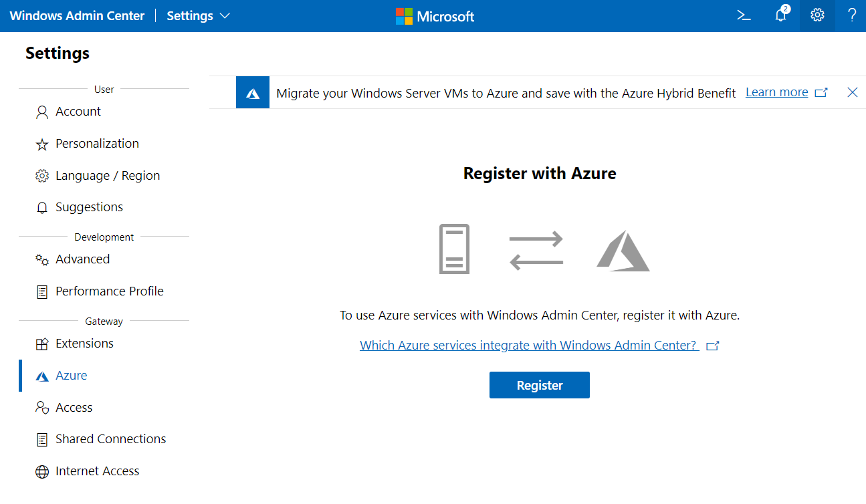
Task: Open the Learn more link
Action: point(776,92)
